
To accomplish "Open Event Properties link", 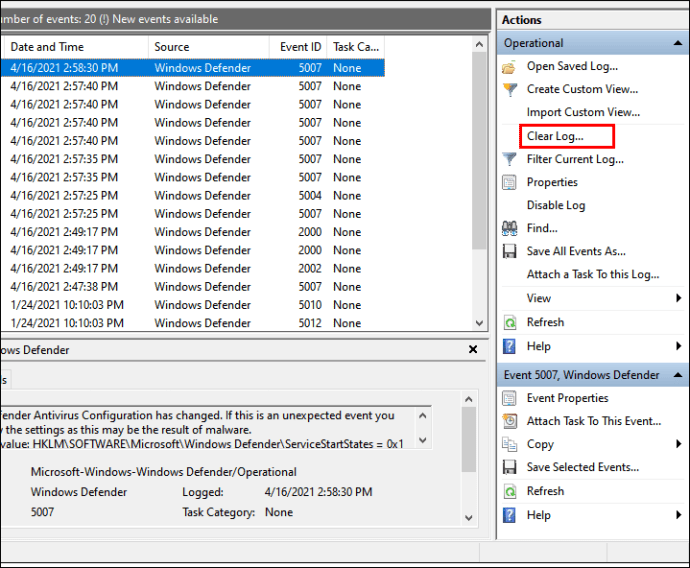I will pyautogui.click(x=567, y=398).
